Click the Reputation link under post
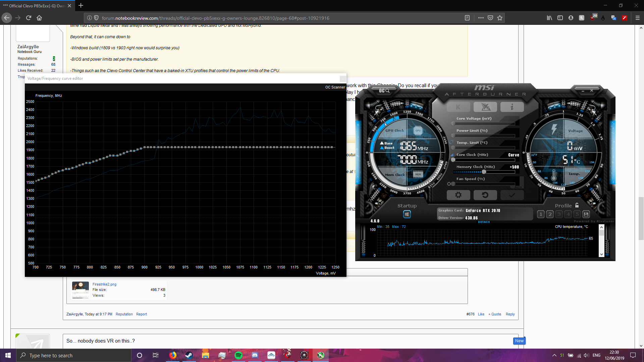The height and width of the screenshot is (362, 644). point(124,314)
